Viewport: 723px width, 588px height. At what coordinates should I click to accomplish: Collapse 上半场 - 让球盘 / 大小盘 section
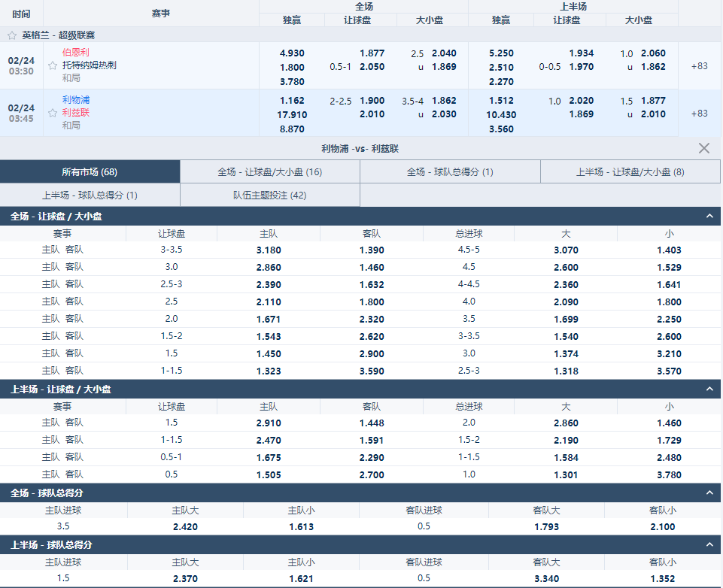coord(709,389)
